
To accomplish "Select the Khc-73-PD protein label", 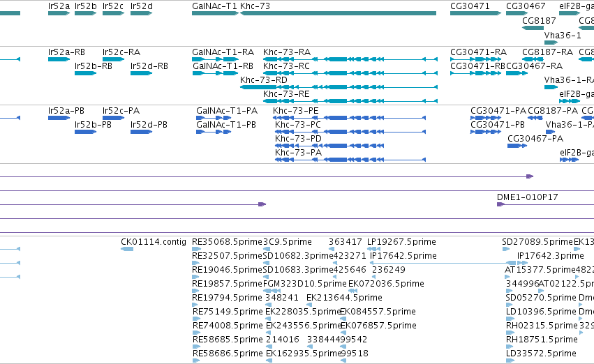I will click(299, 139).
